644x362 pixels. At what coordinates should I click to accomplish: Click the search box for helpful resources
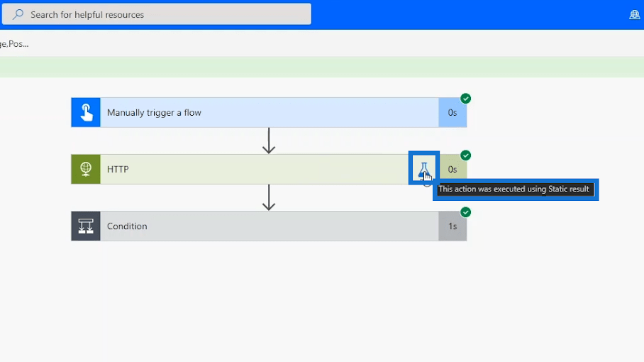[x=157, y=14]
